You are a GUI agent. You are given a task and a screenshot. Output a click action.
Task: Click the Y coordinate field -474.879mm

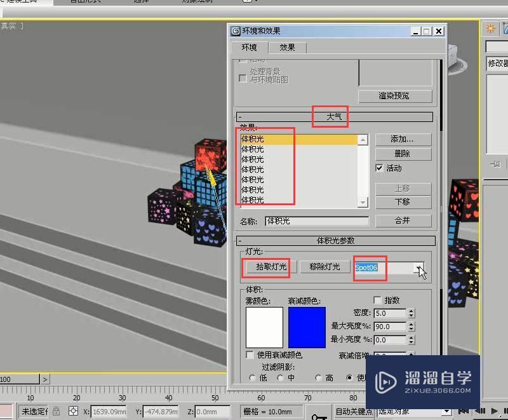tap(161, 412)
